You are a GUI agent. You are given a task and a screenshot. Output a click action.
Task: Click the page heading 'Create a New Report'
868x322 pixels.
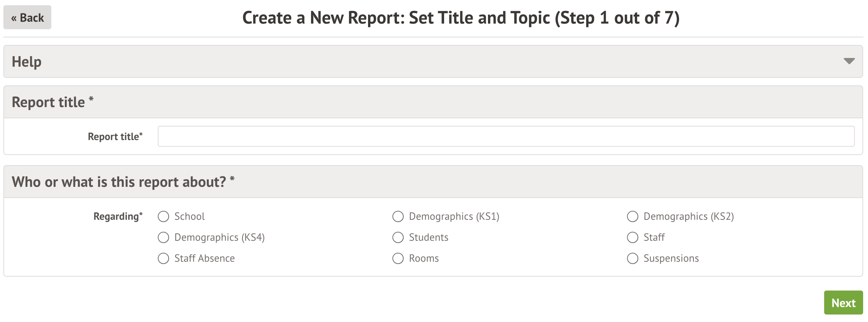(x=461, y=18)
